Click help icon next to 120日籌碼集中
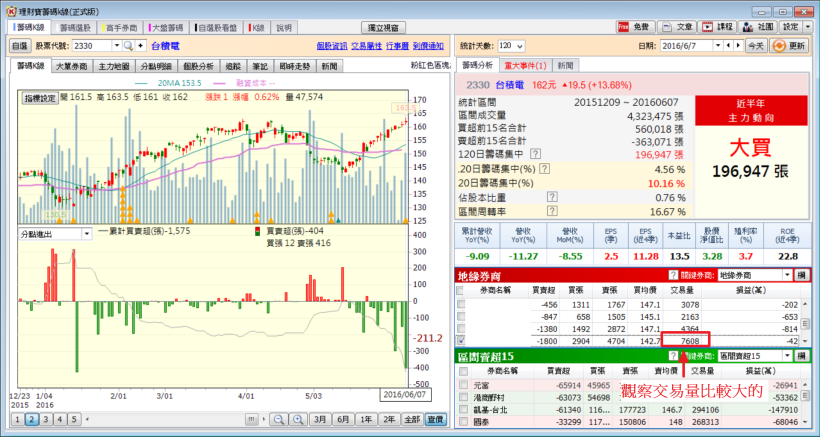 click(535, 154)
